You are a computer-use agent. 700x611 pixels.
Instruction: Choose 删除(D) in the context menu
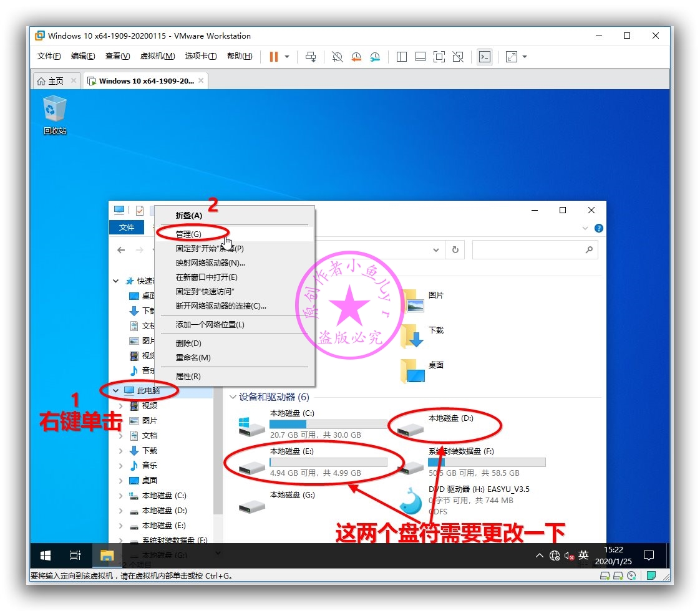click(235, 344)
